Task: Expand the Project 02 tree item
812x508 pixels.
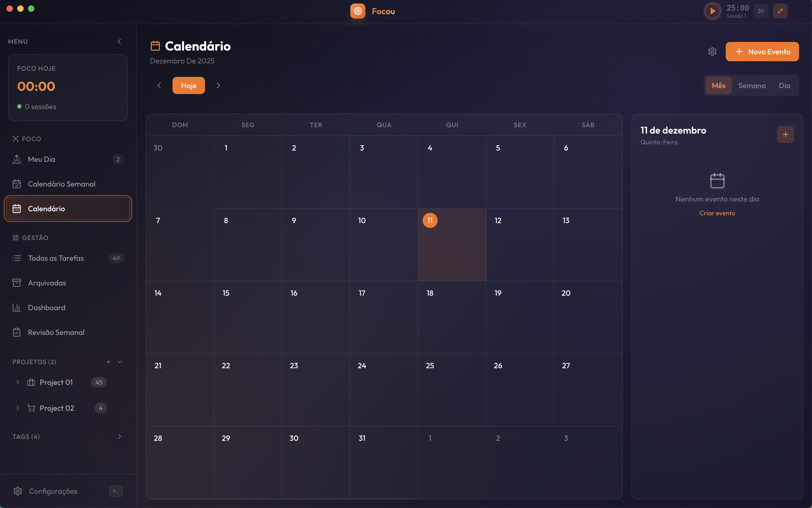Action: pyautogui.click(x=17, y=408)
